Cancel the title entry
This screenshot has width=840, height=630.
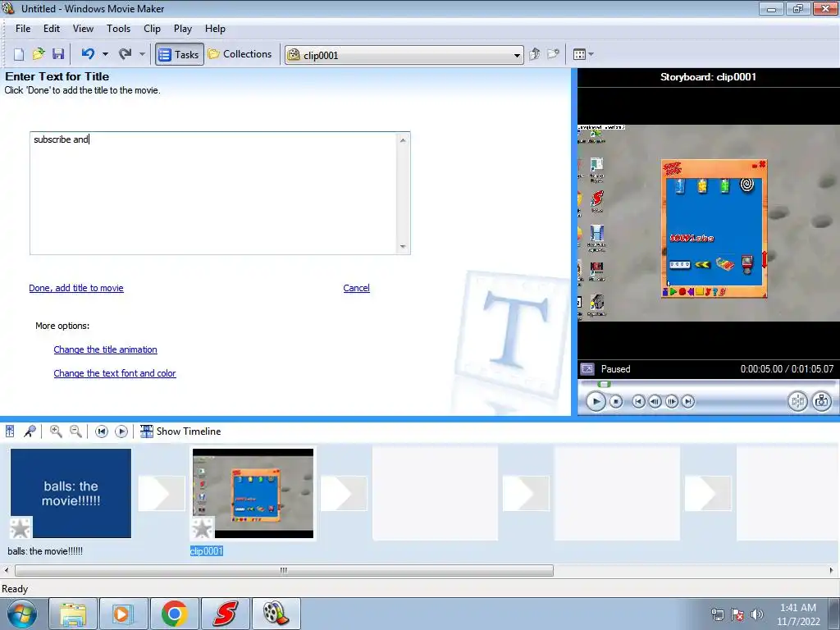pyautogui.click(x=356, y=288)
